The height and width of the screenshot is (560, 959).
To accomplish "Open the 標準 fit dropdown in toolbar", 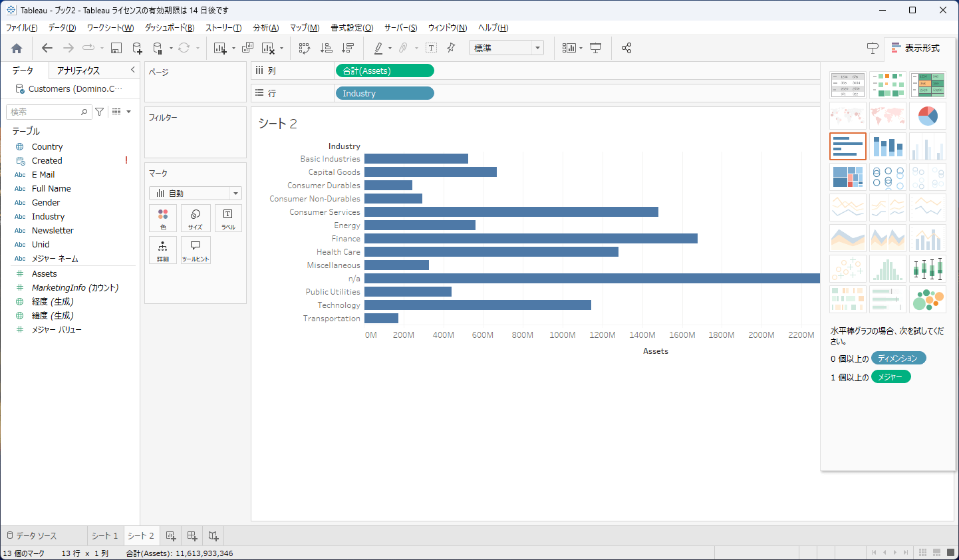I will 506,48.
